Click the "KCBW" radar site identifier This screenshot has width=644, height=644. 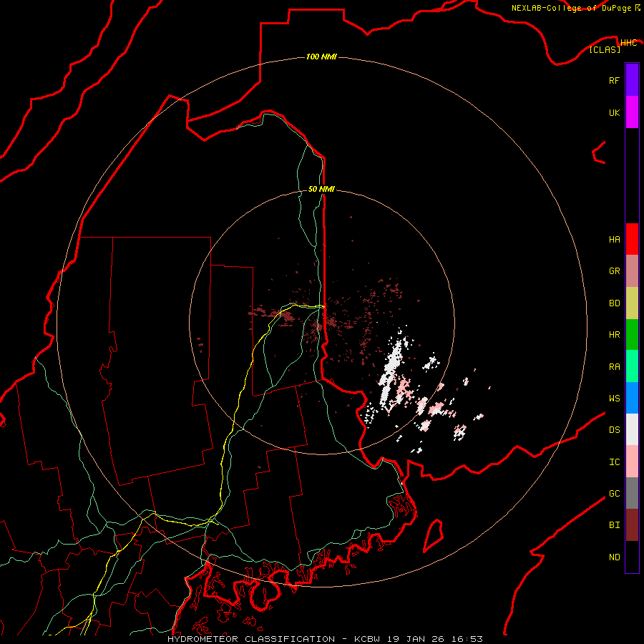click(x=369, y=639)
